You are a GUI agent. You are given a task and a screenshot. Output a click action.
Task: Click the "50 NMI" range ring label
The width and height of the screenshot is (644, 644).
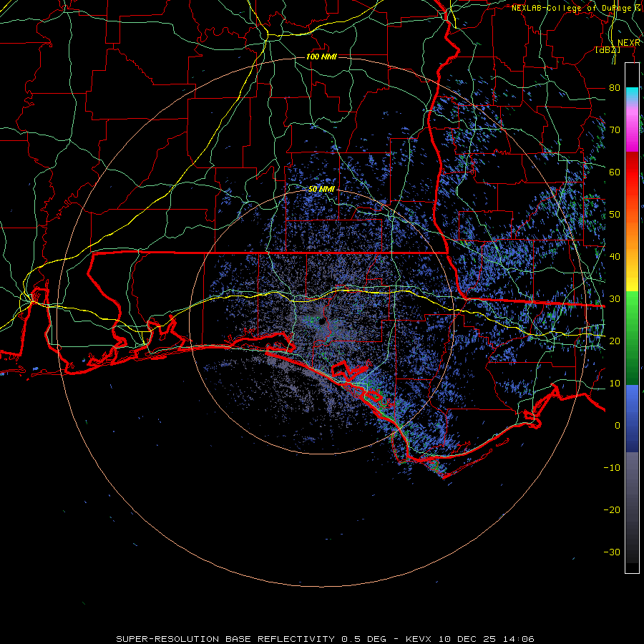pos(321,190)
